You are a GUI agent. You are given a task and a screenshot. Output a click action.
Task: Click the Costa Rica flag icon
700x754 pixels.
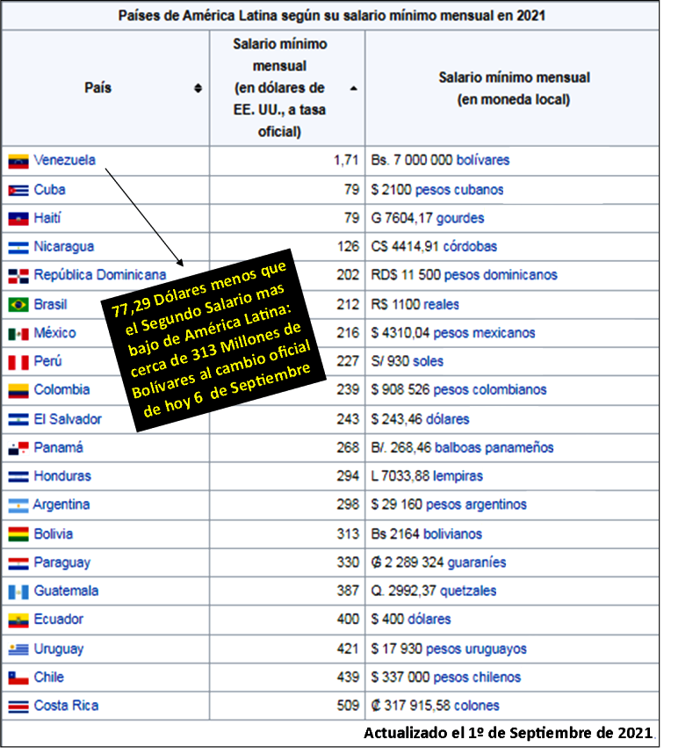[x=18, y=706]
